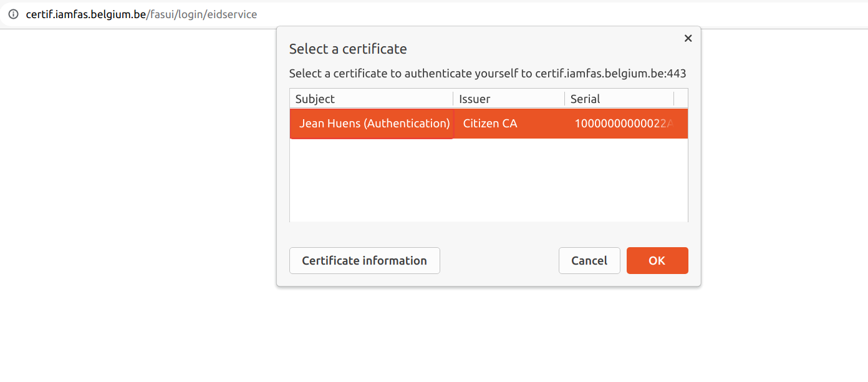Screen dimensions: 868x382
Task: Click the Issuer column header
Action: click(x=509, y=99)
